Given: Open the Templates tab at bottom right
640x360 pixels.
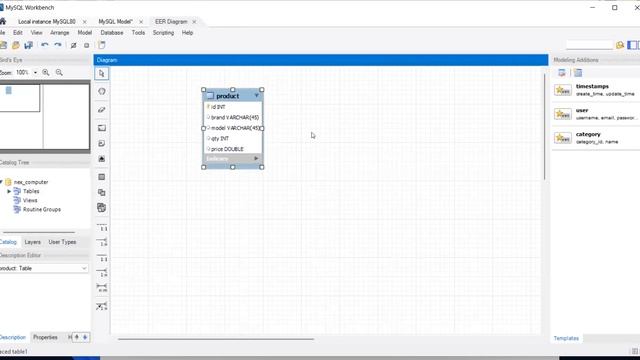Looking at the screenshot, I should pyautogui.click(x=566, y=338).
